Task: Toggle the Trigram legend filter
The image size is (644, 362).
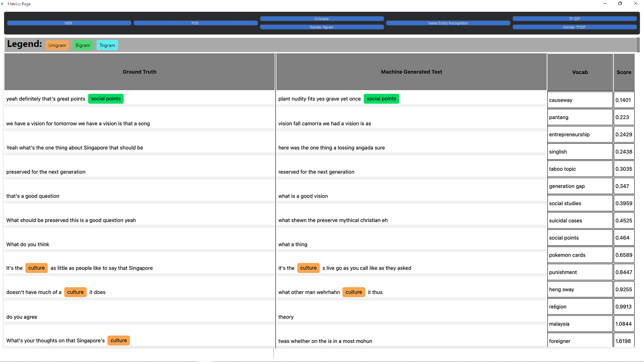Action: pos(107,45)
